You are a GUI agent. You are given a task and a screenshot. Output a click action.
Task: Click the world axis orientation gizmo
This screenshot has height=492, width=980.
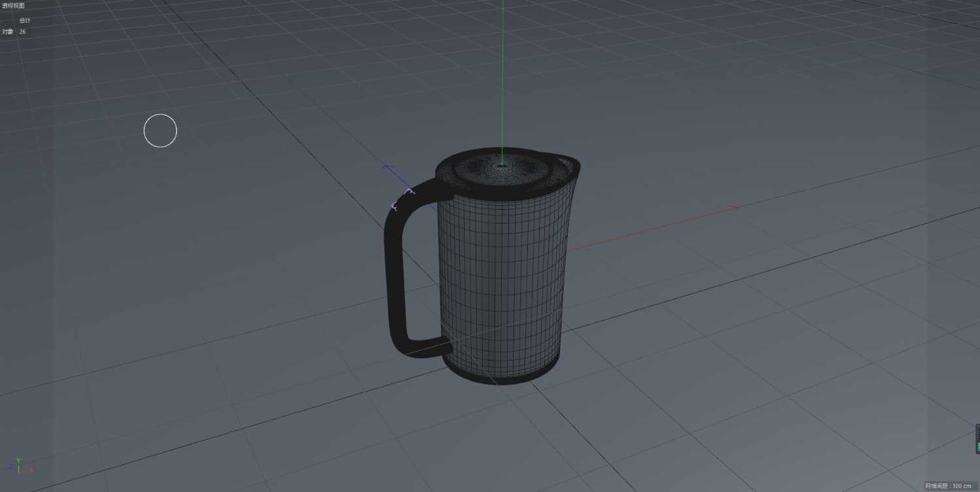coord(20,466)
